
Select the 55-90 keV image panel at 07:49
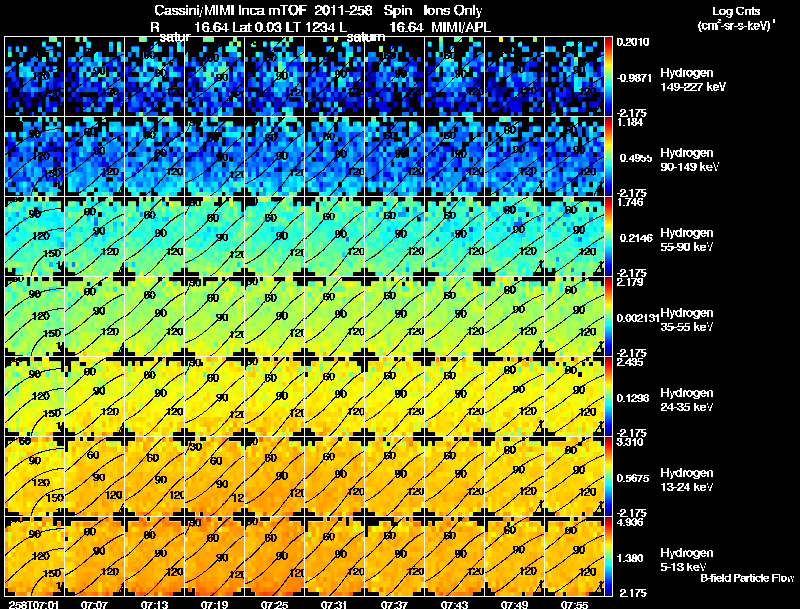point(514,237)
